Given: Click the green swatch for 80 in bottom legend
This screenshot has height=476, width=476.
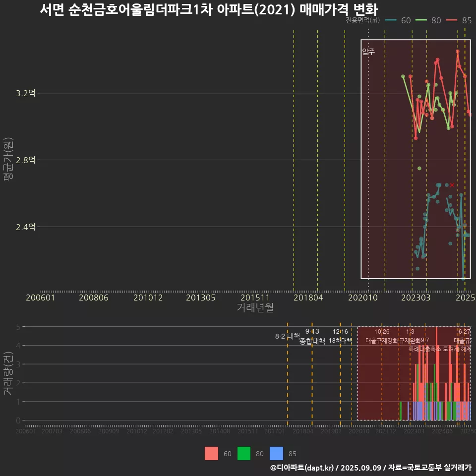Looking at the screenshot, I should 244,453.
